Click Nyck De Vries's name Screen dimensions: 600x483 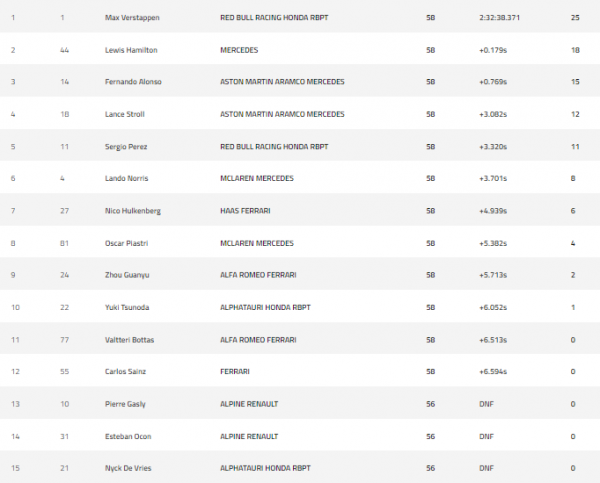coord(129,469)
